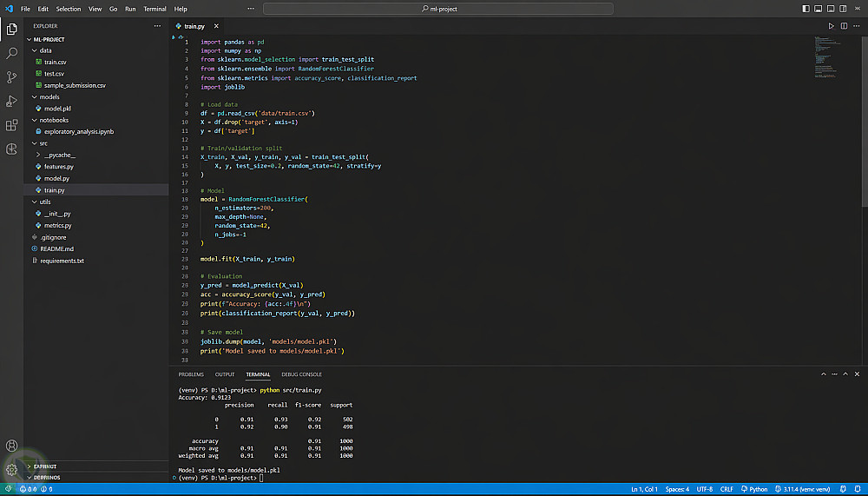Screen dimensions: 868x496
Task: Click the Run Python File play icon
Action: (x=831, y=26)
